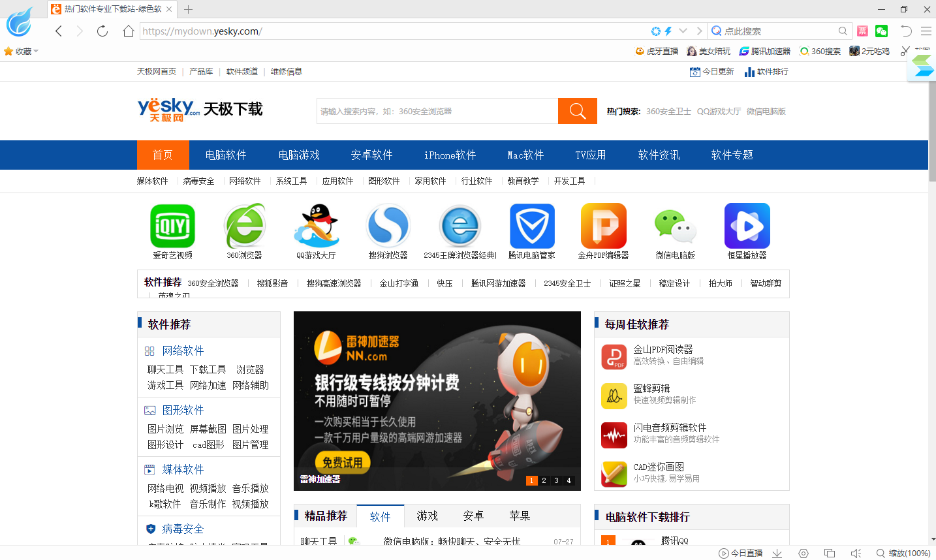
Task: Switch to the 苹果 tab in 精品推荐
Action: pos(520,516)
